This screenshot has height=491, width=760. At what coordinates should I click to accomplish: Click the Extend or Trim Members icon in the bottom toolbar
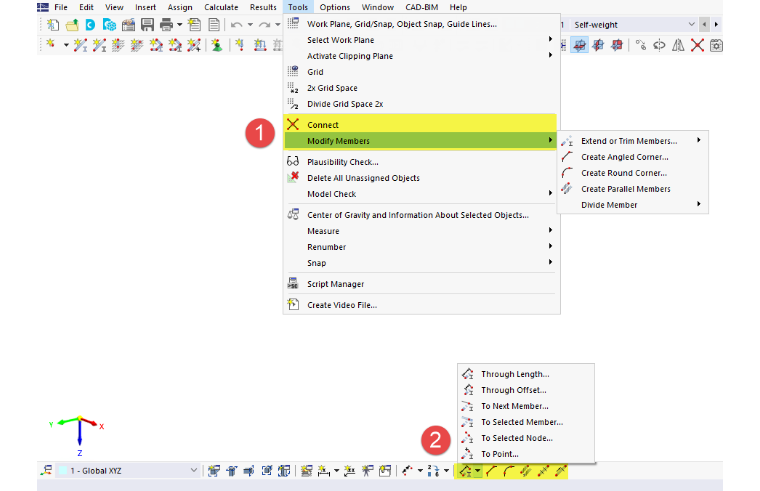(465, 471)
